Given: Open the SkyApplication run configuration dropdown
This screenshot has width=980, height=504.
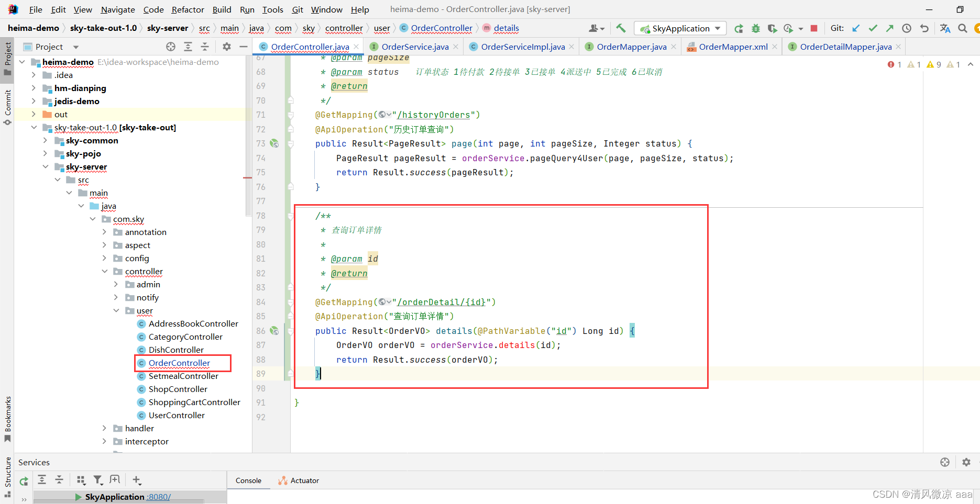Looking at the screenshot, I should point(680,28).
